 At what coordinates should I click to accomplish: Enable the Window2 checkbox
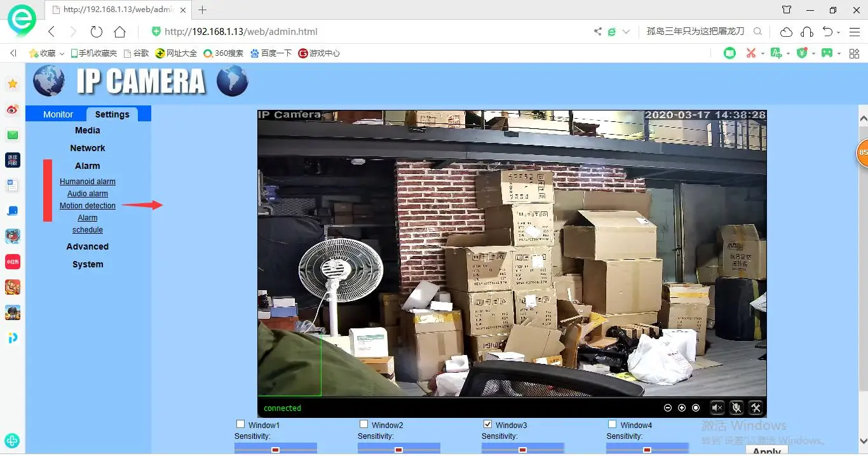[x=363, y=424]
